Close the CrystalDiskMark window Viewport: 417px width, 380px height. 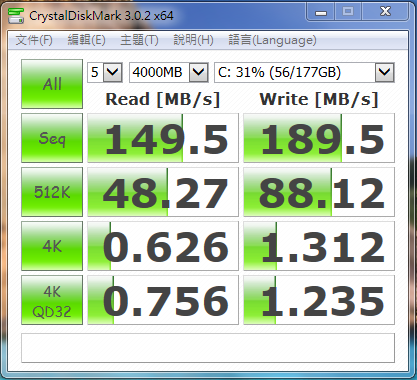385,12
